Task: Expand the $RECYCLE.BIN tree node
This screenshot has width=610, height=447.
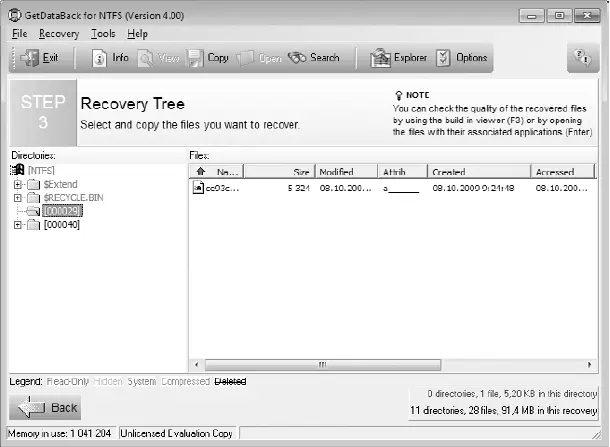Action: pyautogui.click(x=18, y=198)
